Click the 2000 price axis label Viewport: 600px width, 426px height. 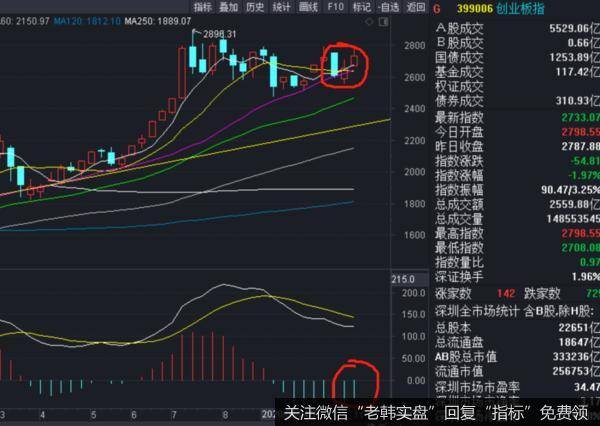[x=415, y=172]
